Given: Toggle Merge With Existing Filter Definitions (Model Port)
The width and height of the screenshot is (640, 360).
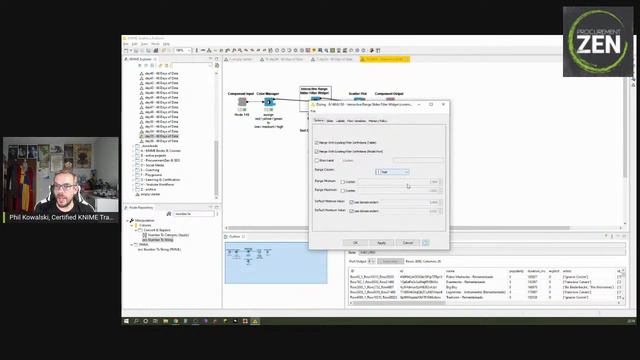Looking at the screenshot, I should click(316, 151).
